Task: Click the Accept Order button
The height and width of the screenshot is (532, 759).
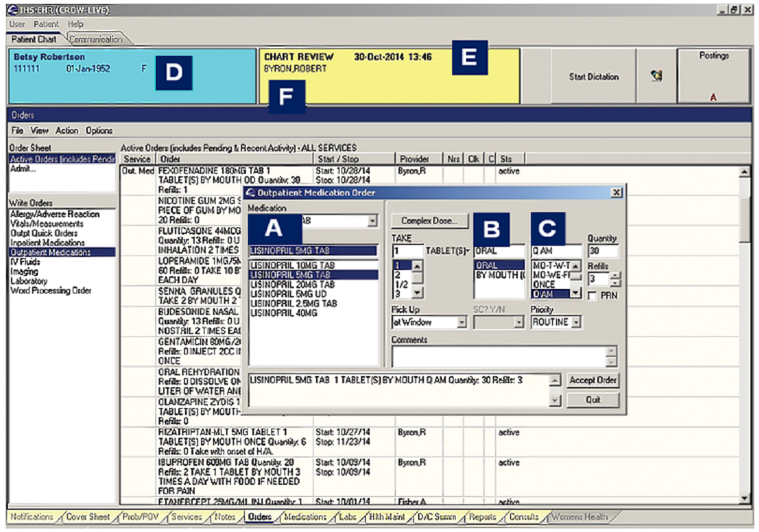Action: click(x=593, y=381)
